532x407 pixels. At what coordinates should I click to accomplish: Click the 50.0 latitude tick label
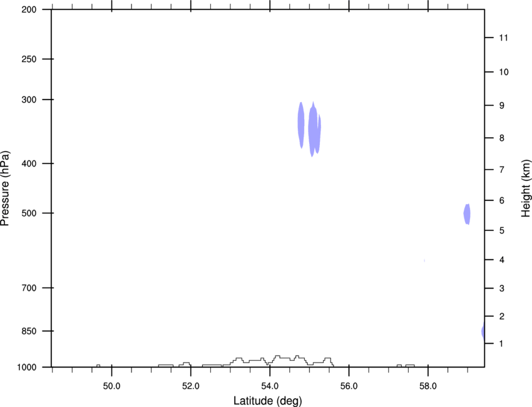111,386
